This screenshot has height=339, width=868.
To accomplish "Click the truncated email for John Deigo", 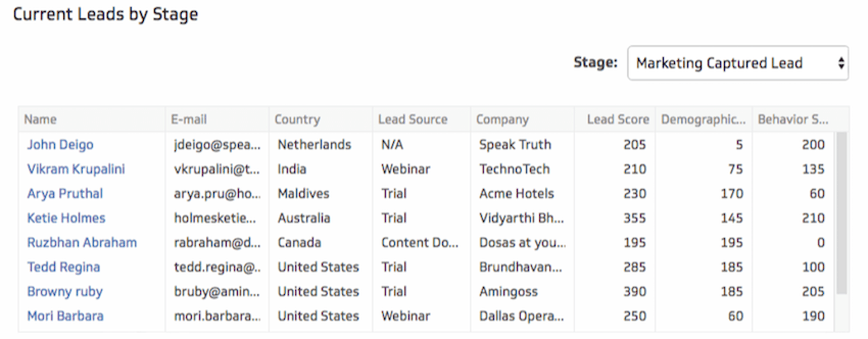I will (217, 144).
